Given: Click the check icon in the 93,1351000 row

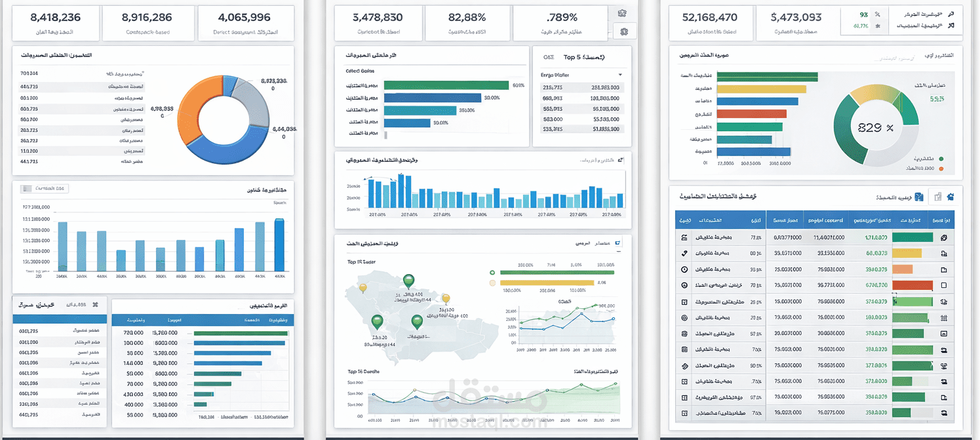Looking at the screenshot, I should coord(684,253).
